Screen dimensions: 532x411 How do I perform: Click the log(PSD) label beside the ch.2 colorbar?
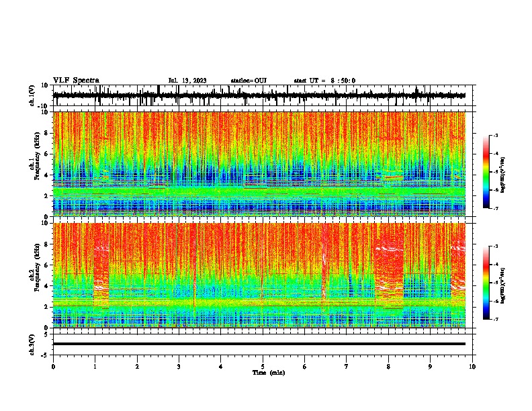(503, 285)
